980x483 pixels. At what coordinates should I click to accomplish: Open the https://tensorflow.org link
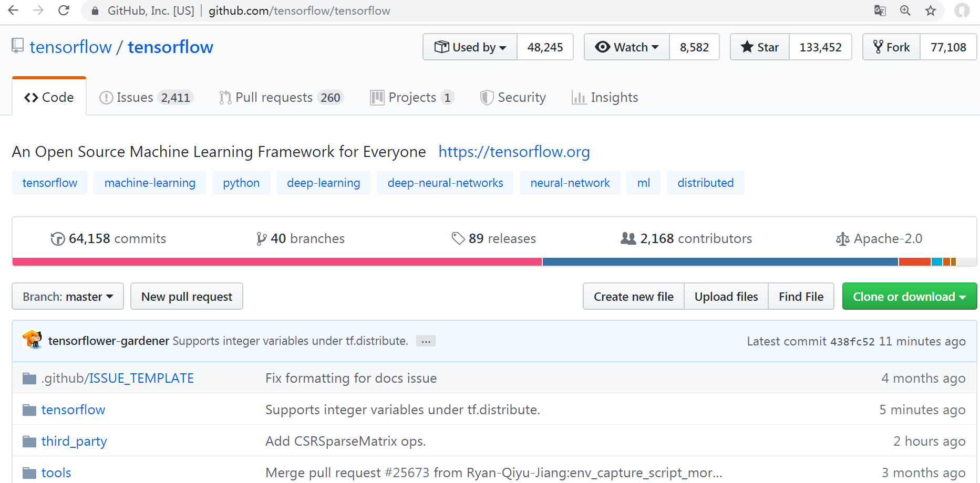pyautogui.click(x=514, y=152)
